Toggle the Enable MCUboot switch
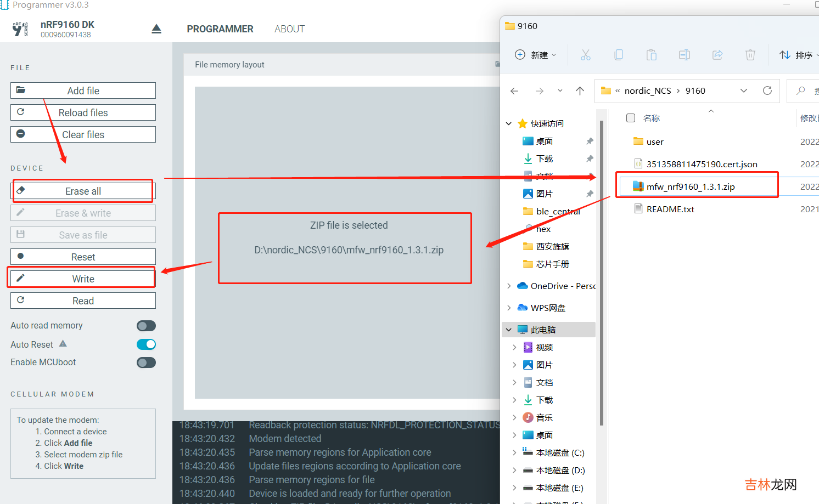The width and height of the screenshot is (819, 504). point(146,363)
